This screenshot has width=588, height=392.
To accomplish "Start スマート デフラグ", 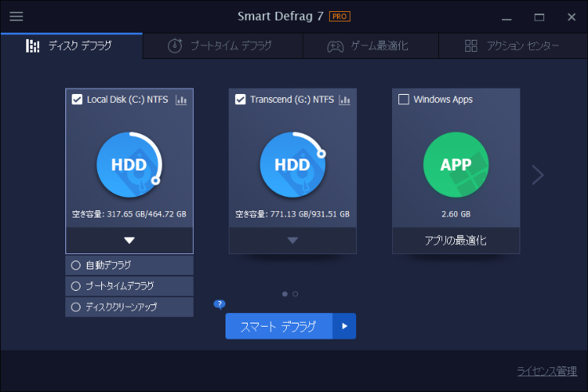I will tap(279, 327).
